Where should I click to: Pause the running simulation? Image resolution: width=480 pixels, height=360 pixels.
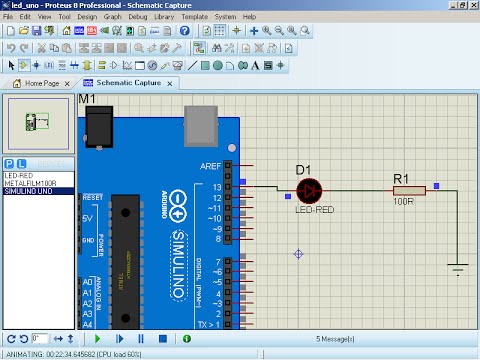pos(141,339)
